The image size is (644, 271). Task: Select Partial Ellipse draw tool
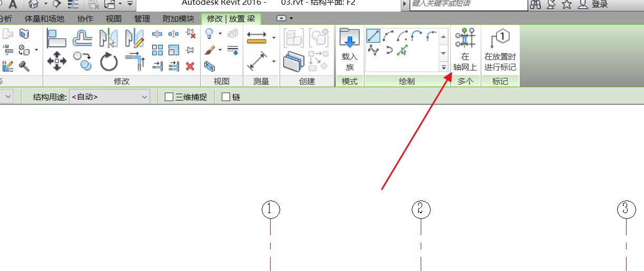389,51
